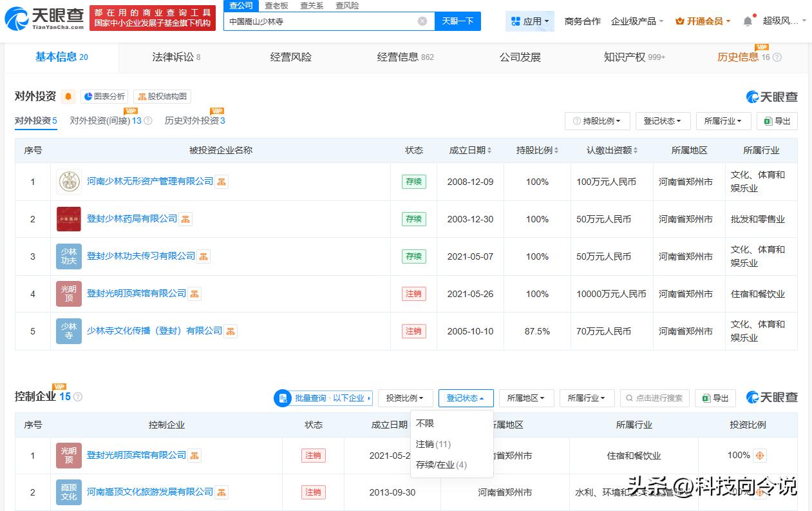Switch to 公司发展 tab
The height and width of the screenshot is (511, 812).
tap(520, 57)
